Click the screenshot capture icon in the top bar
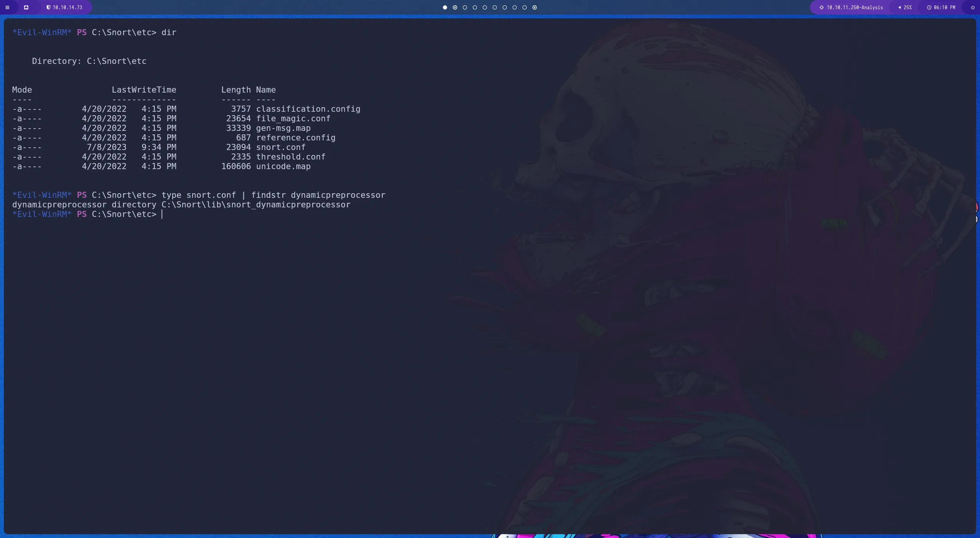Screen dimensions: 980x538 point(26,7)
